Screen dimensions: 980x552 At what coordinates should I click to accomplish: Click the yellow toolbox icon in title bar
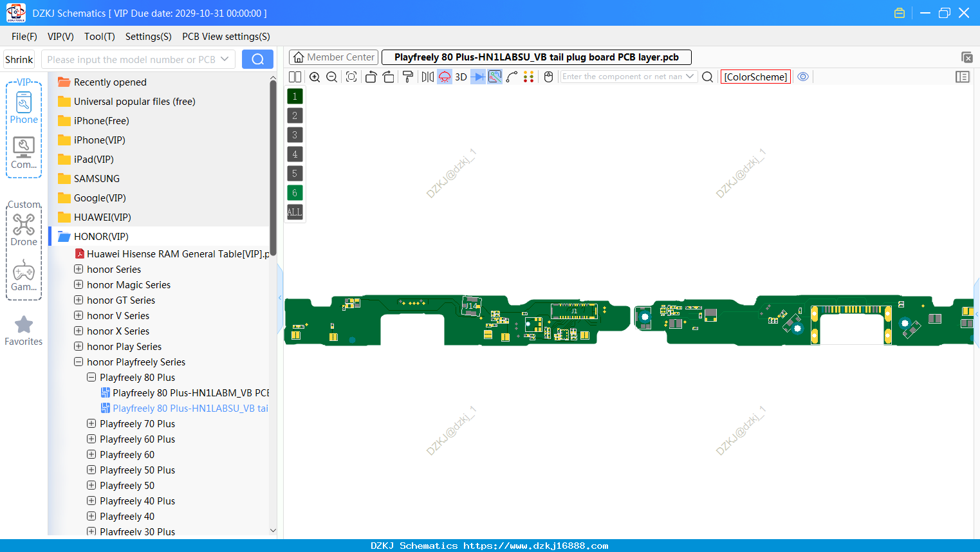900,13
